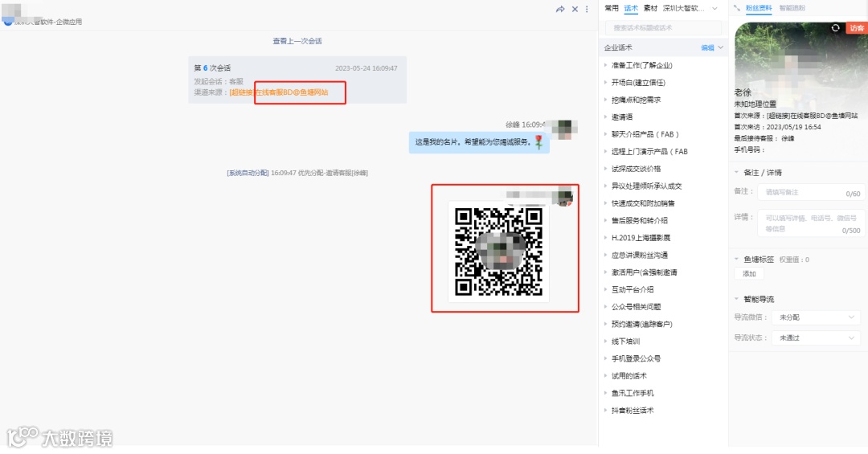Collapse the 企业话术 section chevron
The width and height of the screenshot is (868, 454).
721,47
